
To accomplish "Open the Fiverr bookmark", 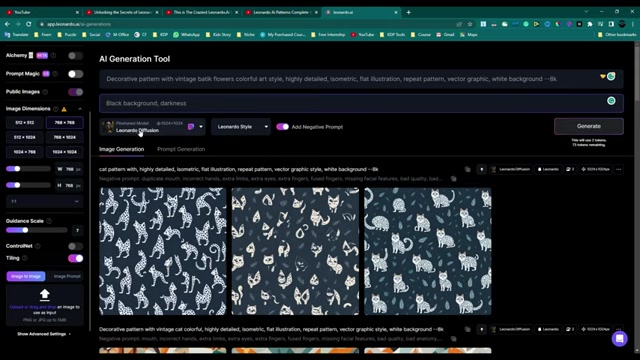I will (43, 35).
